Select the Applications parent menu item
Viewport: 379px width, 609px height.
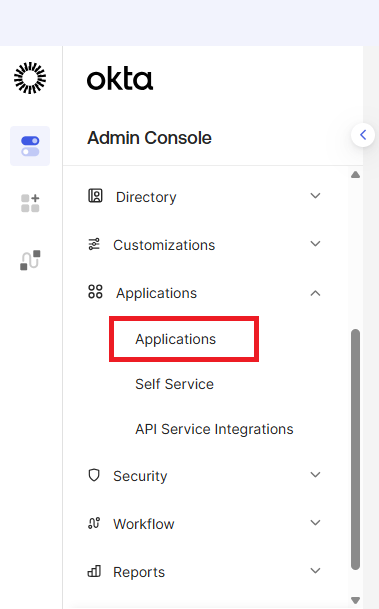156,293
